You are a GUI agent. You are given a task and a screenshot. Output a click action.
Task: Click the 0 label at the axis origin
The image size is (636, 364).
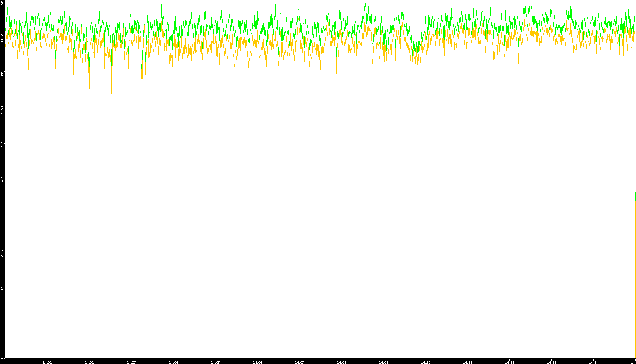pyautogui.click(x=2, y=358)
